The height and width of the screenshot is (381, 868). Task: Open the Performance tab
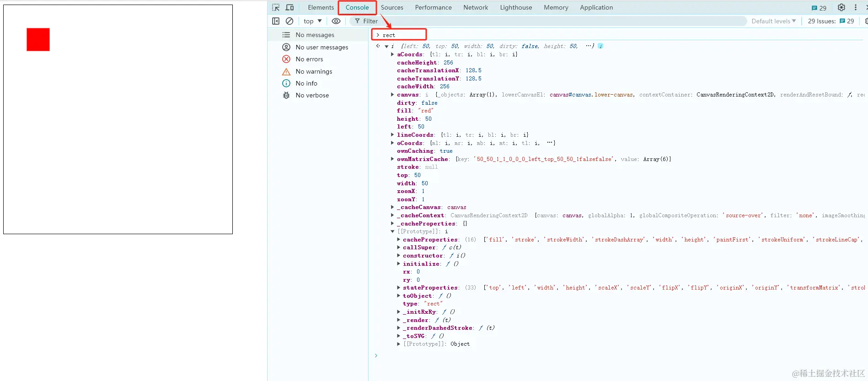(433, 7)
